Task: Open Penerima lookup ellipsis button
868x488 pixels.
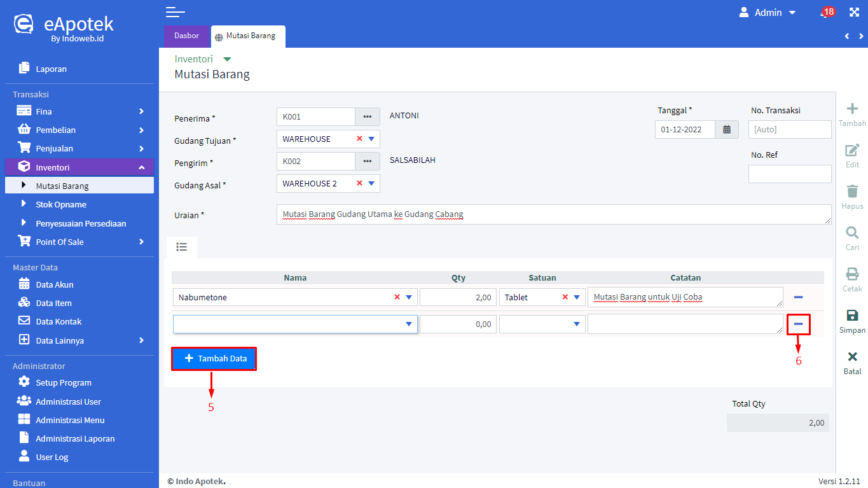Action: click(x=367, y=117)
